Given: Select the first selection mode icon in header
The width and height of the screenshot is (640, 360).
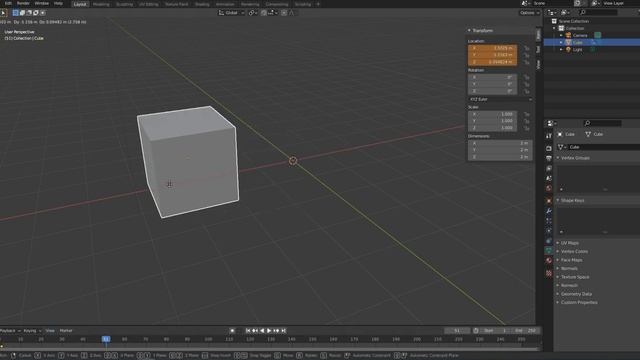Looking at the screenshot, I should tap(16, 13).
